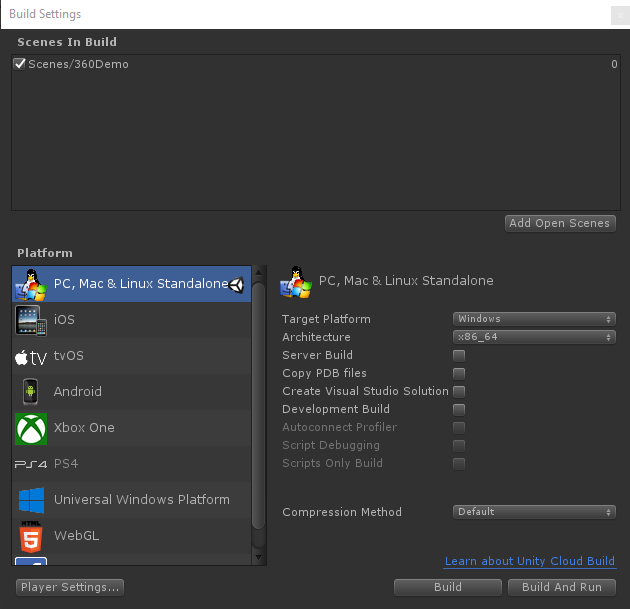Toggle the Autoconnect Profiler checkbox
This screenshot has width=630, height=609.
(459, 427)
